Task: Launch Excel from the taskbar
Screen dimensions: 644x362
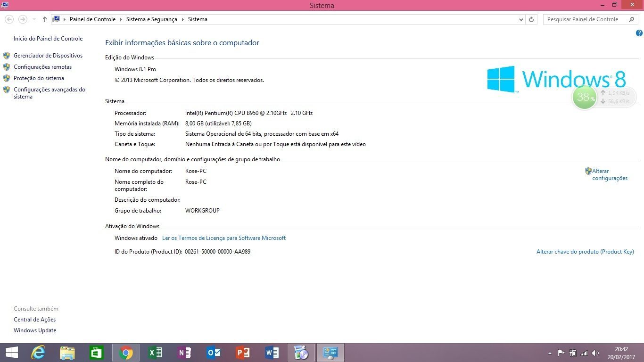Action: tap(155, 353)
